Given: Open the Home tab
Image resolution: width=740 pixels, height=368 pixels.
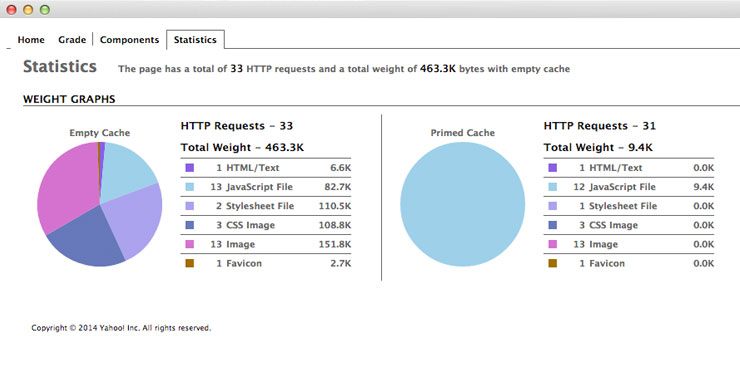Looking at the screenshot, I should pyautogui.click(x=31, y=40).
